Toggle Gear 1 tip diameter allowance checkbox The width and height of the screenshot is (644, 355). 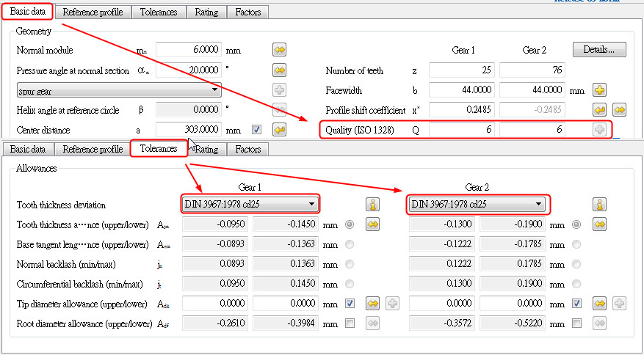point(350,303)
